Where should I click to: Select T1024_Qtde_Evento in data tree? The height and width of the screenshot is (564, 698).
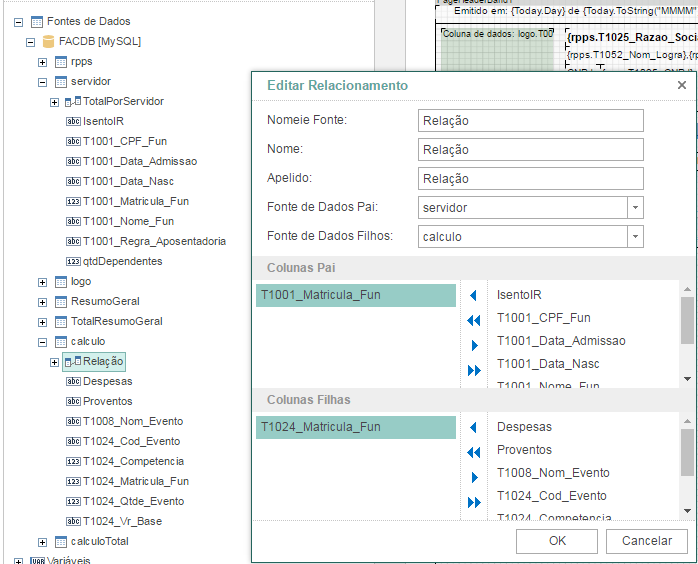pos(133,501)
